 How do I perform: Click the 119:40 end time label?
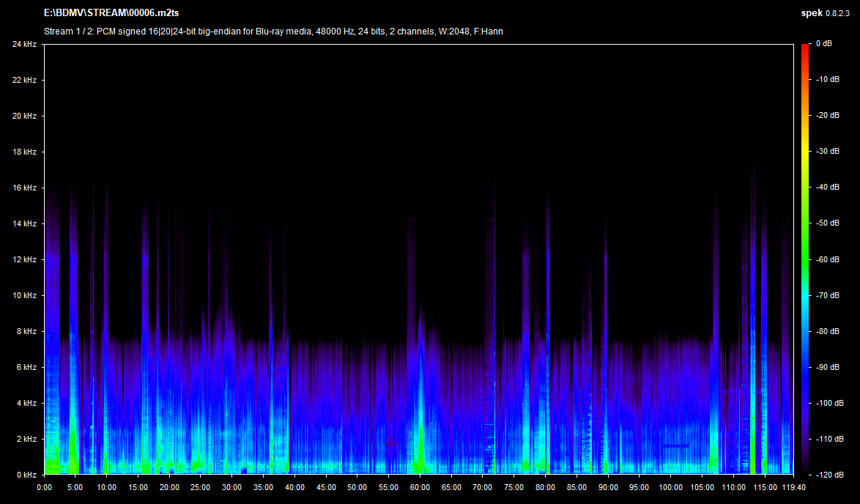point(793,486)
